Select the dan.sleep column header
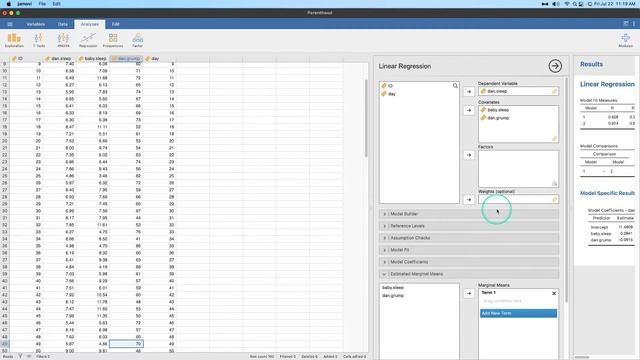 point(60,59)
